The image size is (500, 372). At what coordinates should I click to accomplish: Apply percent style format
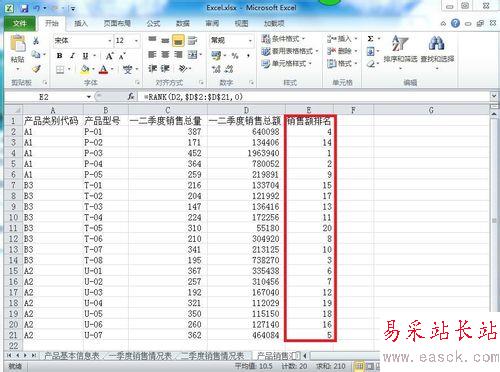tap(235, 55)
